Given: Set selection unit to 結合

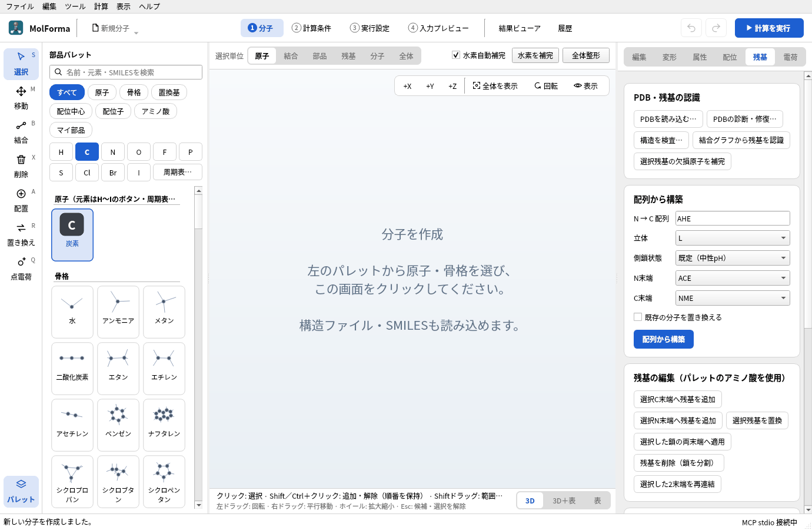Looking at the screenshot, I should (x=291, y=56).
